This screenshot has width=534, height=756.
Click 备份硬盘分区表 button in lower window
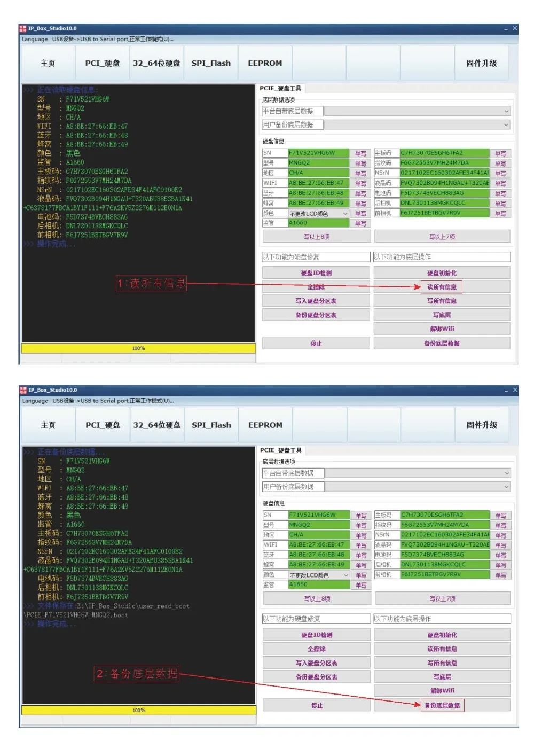tap(317, 677)
